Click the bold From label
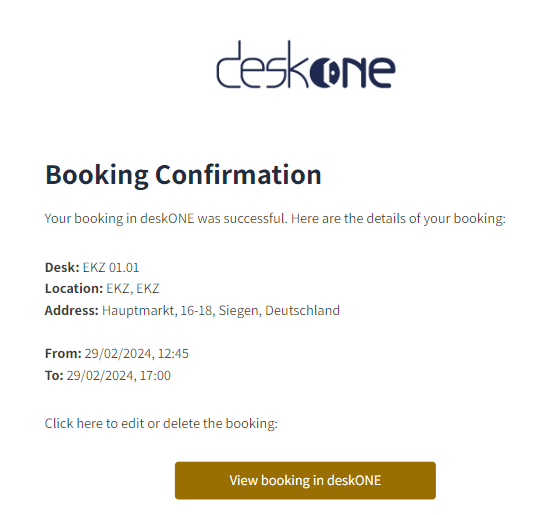The width and height of the screenshot is (537, 515). tap(63, 354)
